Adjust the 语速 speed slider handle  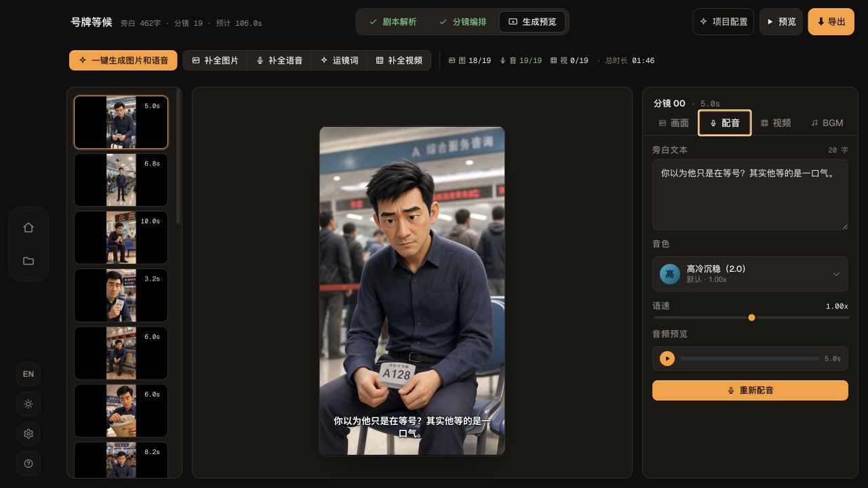click(x=751, y=317)
